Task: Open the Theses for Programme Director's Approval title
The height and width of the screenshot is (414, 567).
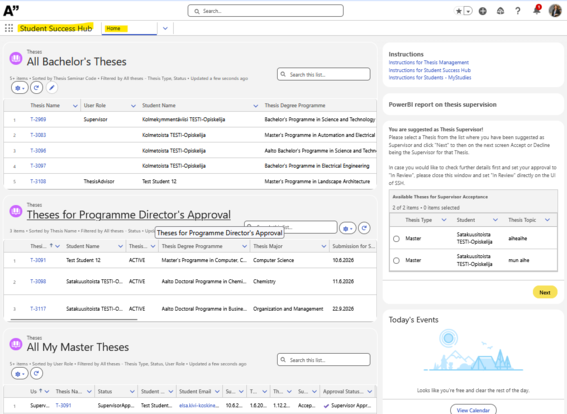Action: point(129,215)
